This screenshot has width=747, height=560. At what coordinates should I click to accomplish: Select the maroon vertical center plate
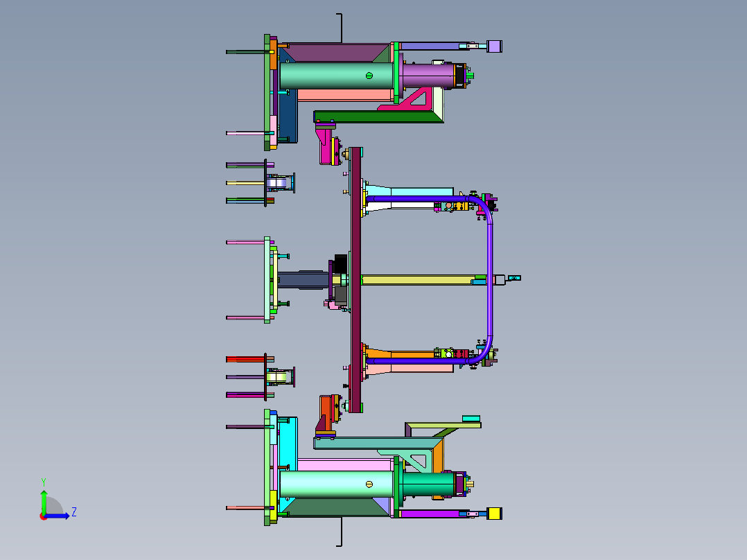355,280
